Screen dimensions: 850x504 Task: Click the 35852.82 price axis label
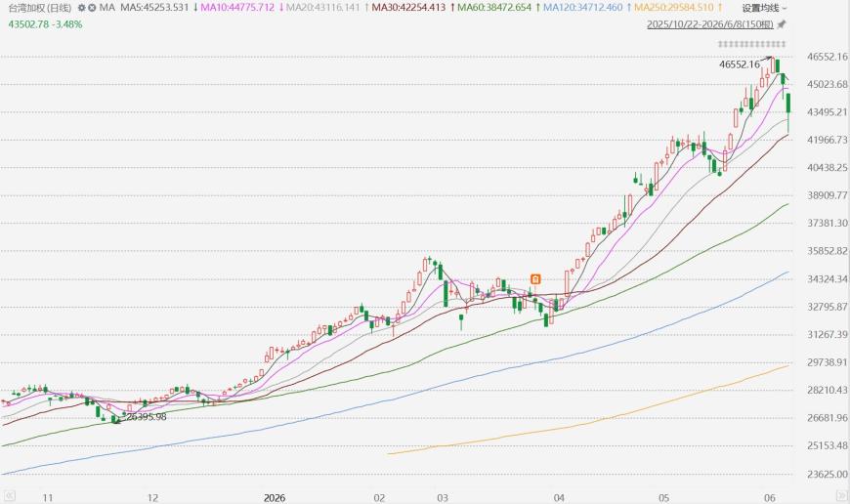coord(828,251)
